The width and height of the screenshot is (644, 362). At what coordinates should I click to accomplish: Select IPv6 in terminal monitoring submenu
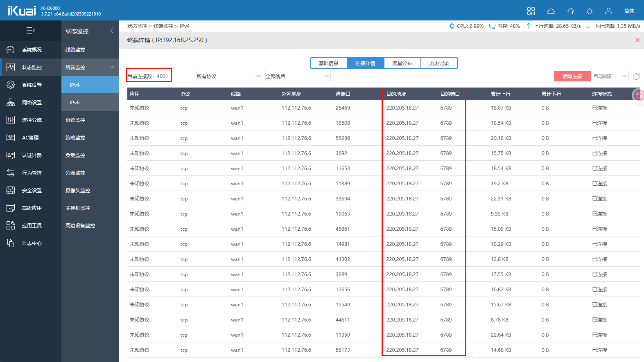75,103
